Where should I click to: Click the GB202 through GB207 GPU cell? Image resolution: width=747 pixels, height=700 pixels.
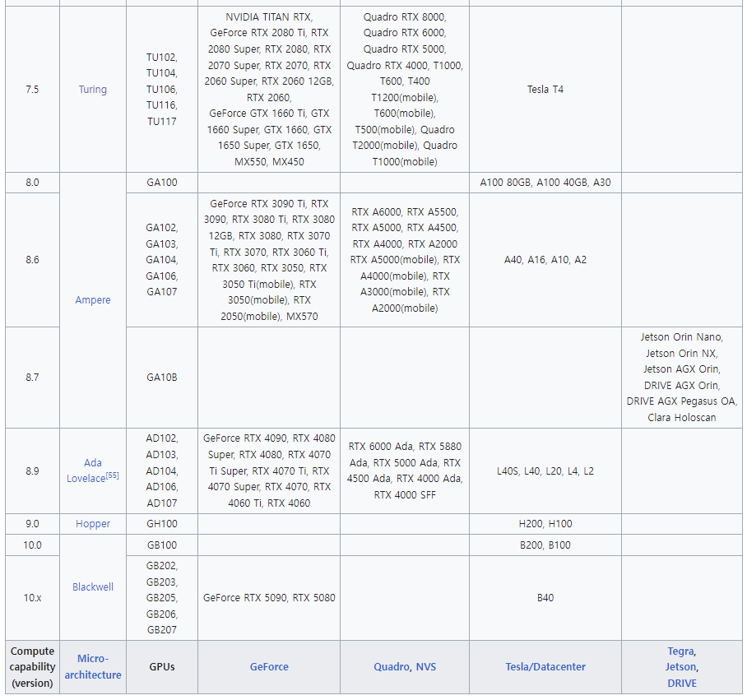[x=162, y=598]
